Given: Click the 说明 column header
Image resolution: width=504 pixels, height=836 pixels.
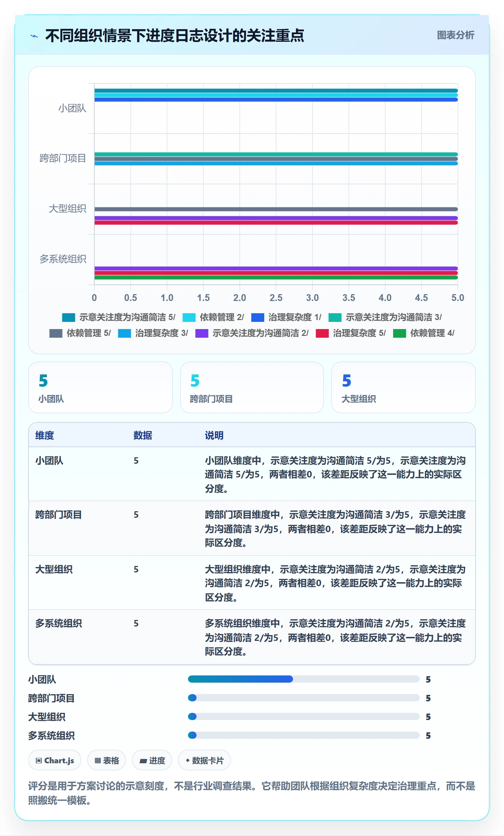Looking at the screenshot, I should [214, 435].
